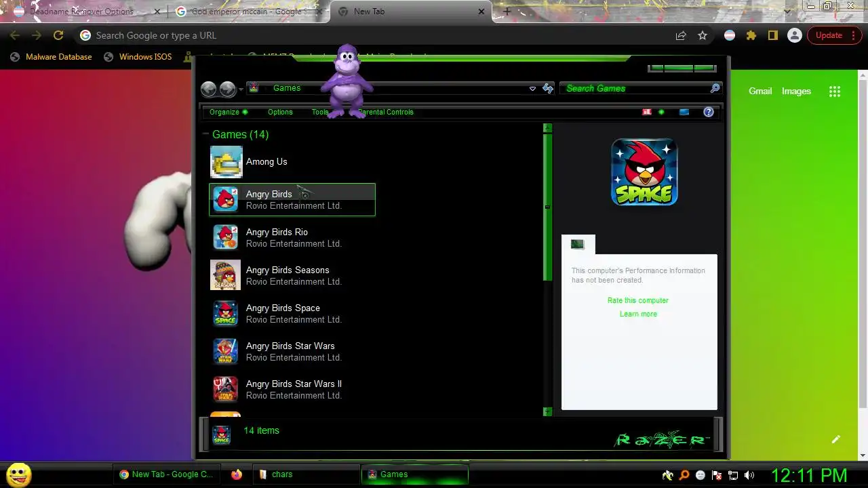Select the Angry Birds Star Wars II icon
The height and width of the screenshot is (488, 868).
(226, 389)
